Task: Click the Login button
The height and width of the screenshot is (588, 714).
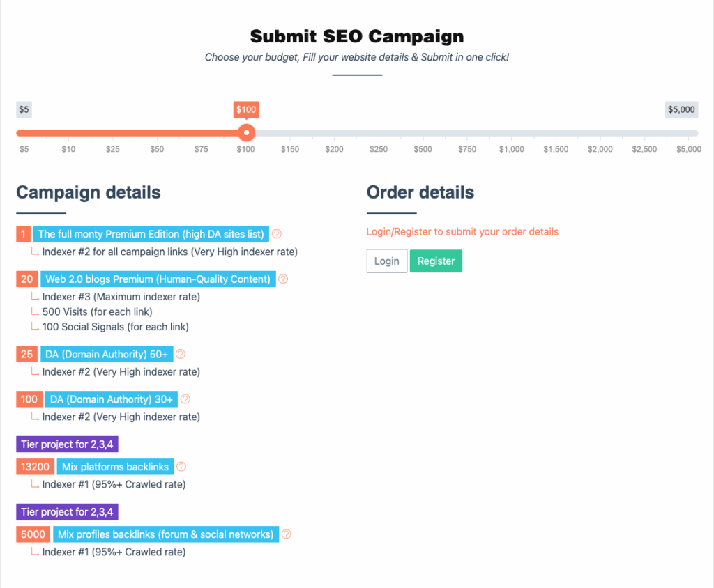Action: (386, 261)
